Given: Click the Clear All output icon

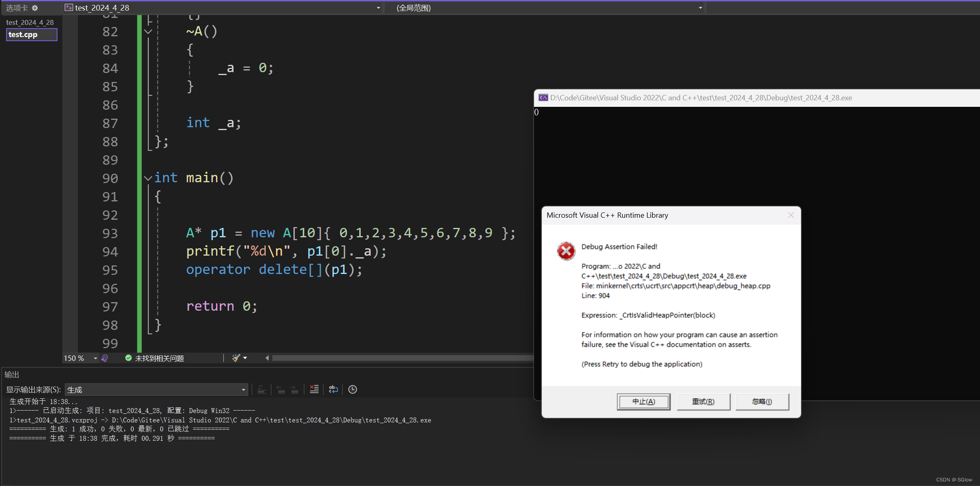Looking at the screenshot, I should [314, 389].
